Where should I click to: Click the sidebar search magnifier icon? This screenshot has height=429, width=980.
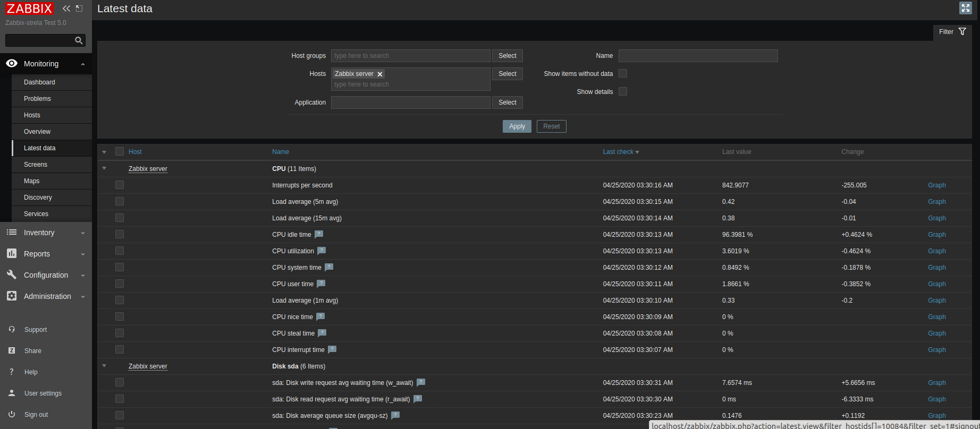79,40
